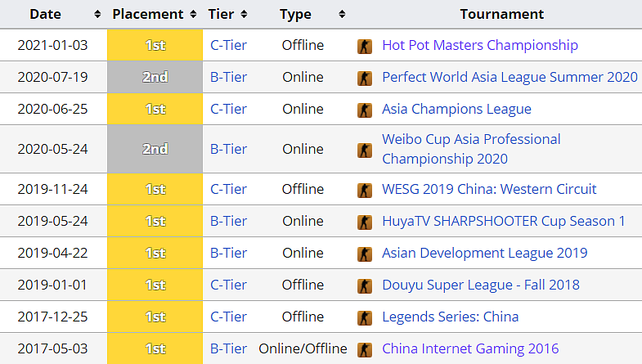Image resolution: width=642 pixels, height=364 pixels.
Task: Open B-Tier link in 2020-07-19 row
Action: click(x=228, y=77)
